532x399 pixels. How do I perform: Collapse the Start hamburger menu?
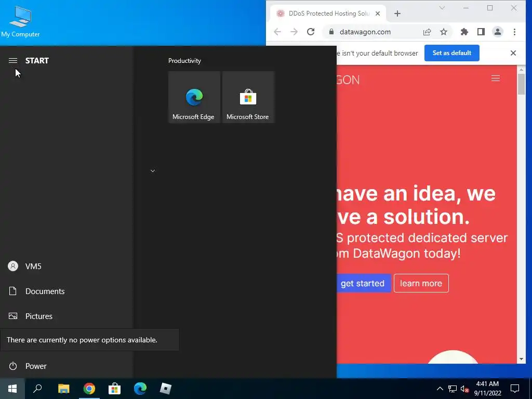pos(13,60)
